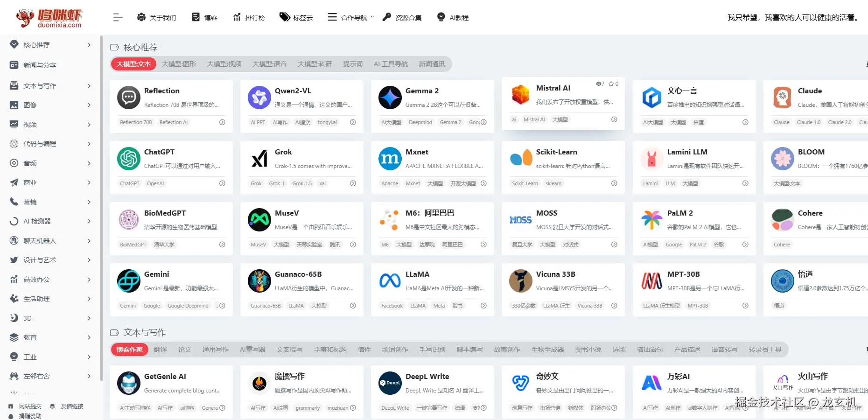Open 博客 in the top navigation
This screenshot has height=420, width=868.
[x=204, y=17]
